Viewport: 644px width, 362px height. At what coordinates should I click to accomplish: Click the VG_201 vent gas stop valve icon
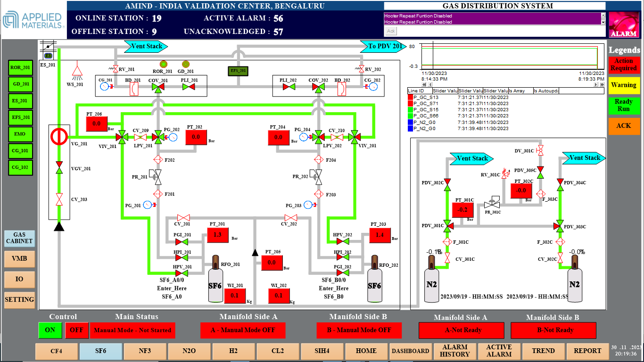coord(59,136)
